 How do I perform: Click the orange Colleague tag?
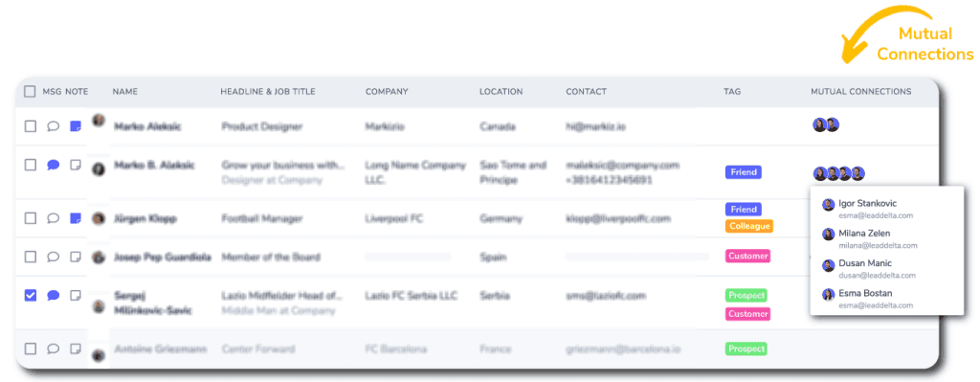pyautogui.click(x=749, y=226)
